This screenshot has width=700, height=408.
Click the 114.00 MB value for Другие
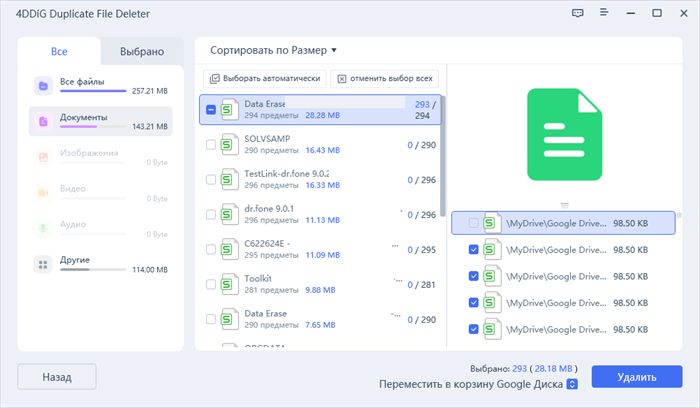[150, 270]
